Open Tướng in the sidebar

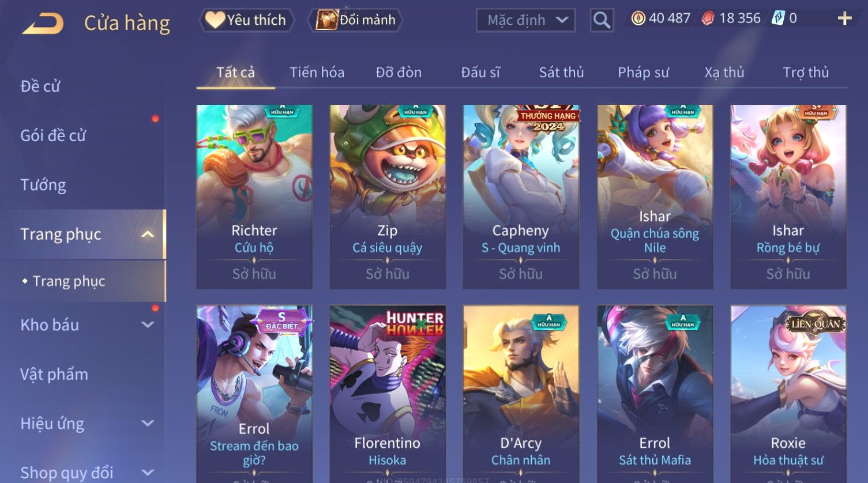43,185
